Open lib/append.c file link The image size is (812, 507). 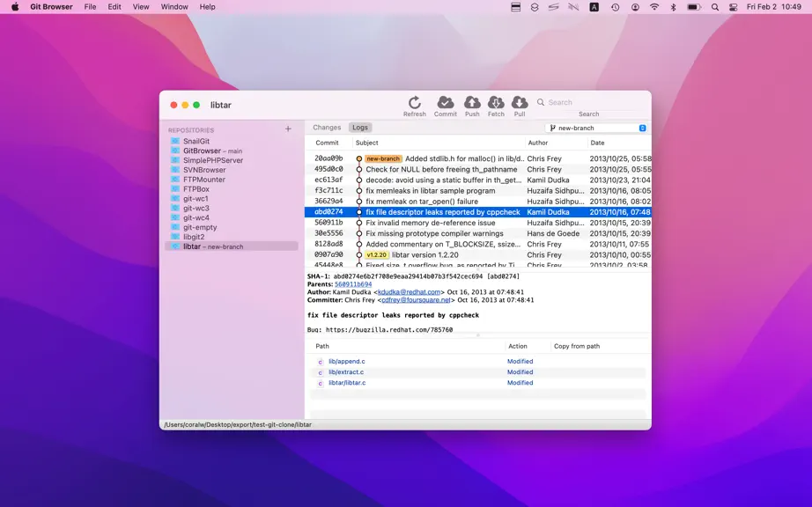click(346, 361)
